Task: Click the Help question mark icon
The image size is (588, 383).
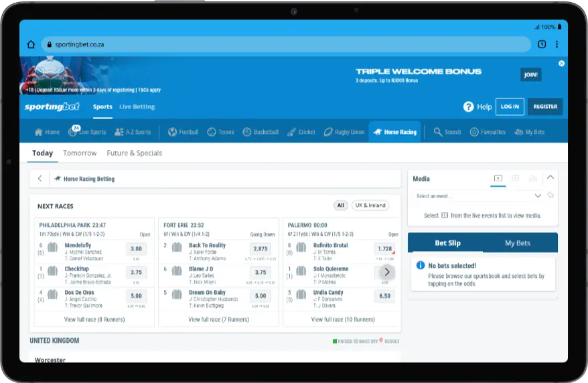Action: tap(468, 106)
